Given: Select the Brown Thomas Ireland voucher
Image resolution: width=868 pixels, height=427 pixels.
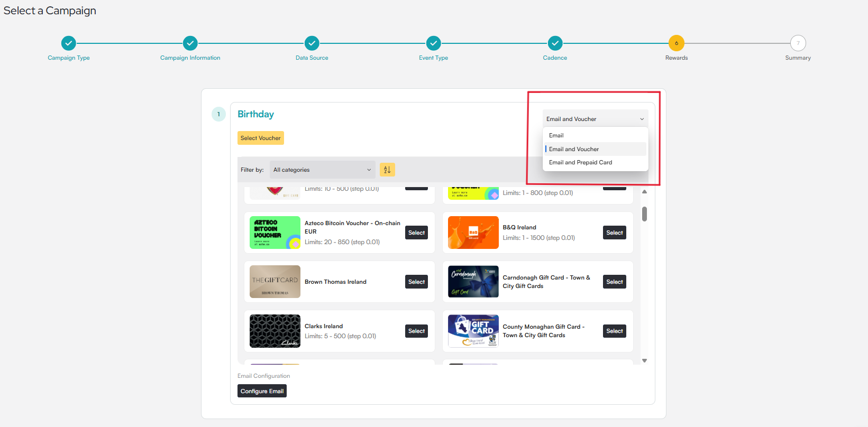Looking at the screenshot, I should [416, 282].
